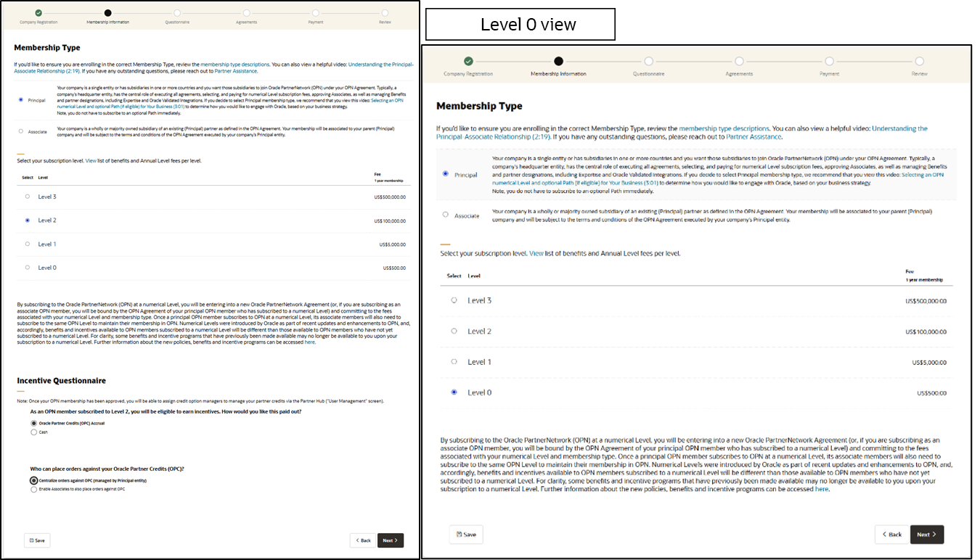Image resolution: width=980 pixels, height=560 pixels.
Task: Select the Principal membership radio in Level 0 view
Action: pos(445,174)
